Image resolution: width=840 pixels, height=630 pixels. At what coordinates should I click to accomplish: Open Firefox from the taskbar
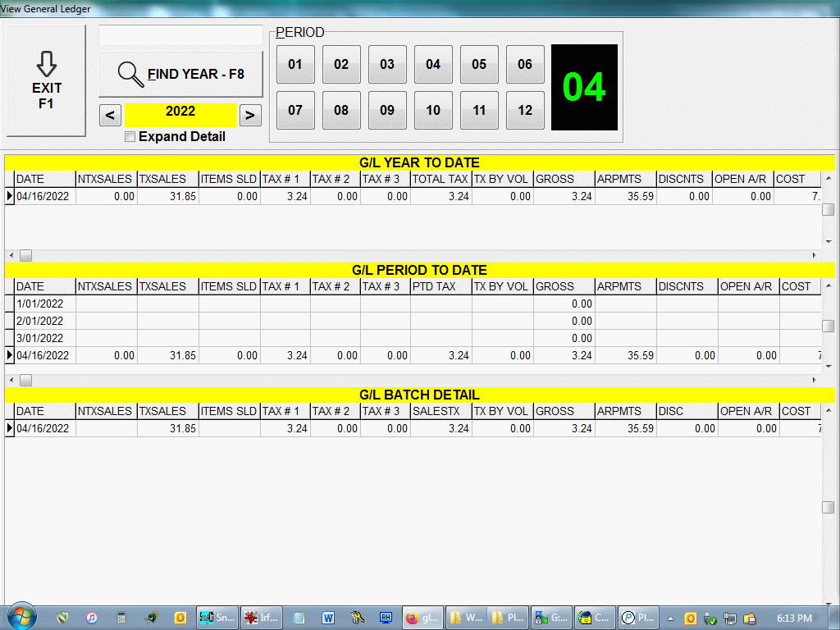(x=422, y=618)
